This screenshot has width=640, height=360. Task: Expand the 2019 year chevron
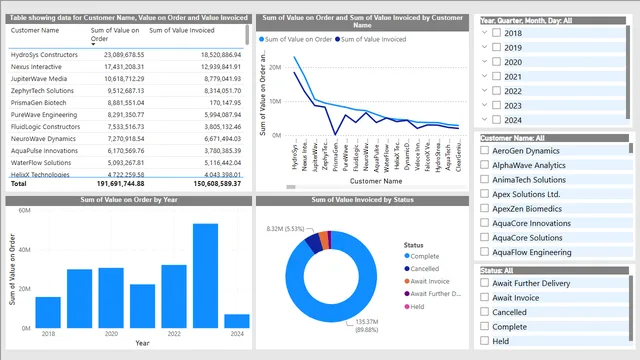[484, 47]
